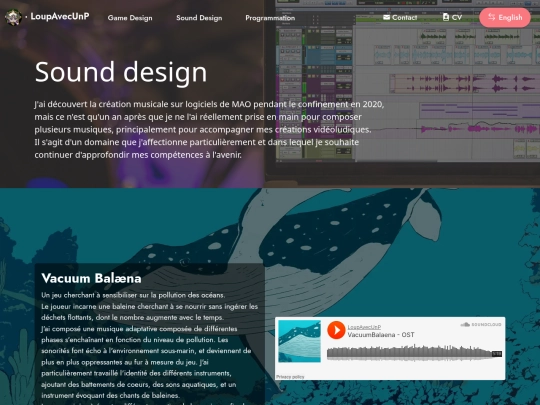Click the swap arrows icon in English button
The height and width of the screenshot is (405, 540).
[491, 17]
